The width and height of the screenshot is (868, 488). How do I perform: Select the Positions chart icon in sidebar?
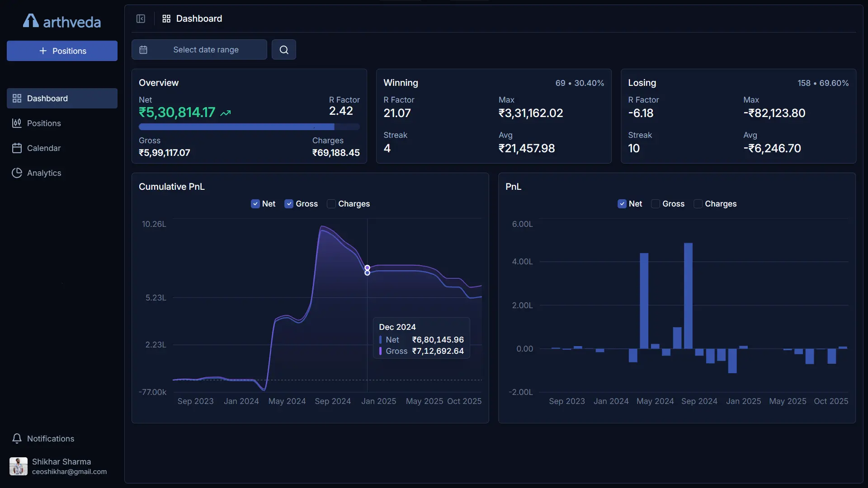pyautogui.click(x=17, y=123)
